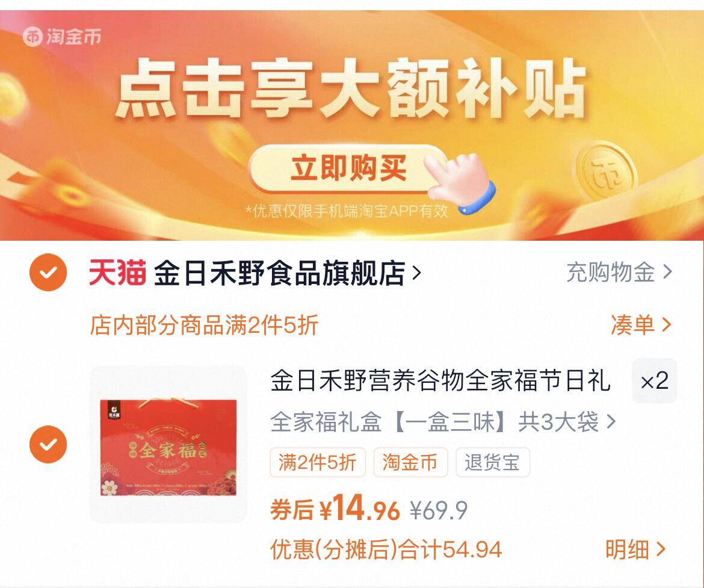704x588 pixels.
Task: Tap chevron next to store name
Action: (416, 273)
